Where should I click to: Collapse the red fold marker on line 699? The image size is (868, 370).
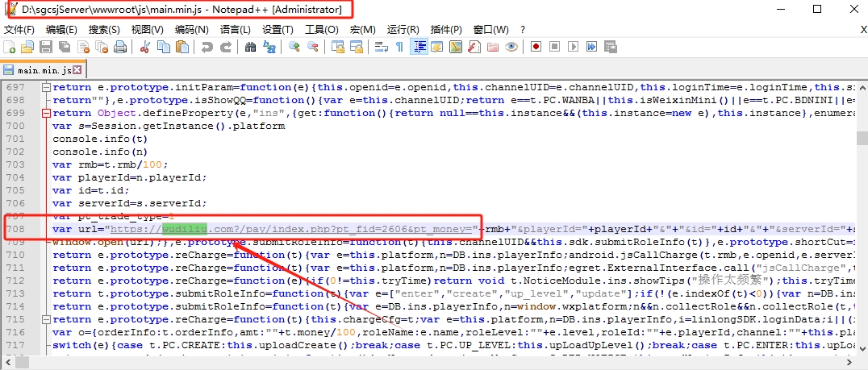pos(47,113)
